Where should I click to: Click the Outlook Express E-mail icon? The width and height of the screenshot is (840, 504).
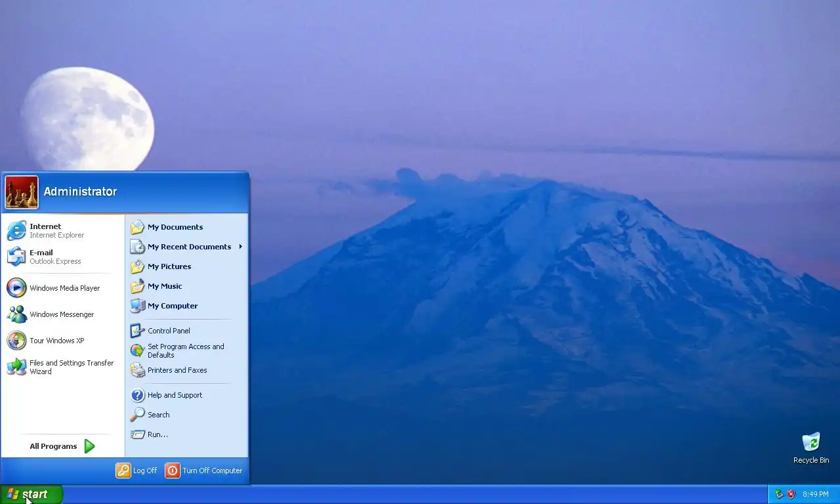(x=16, y=257)
